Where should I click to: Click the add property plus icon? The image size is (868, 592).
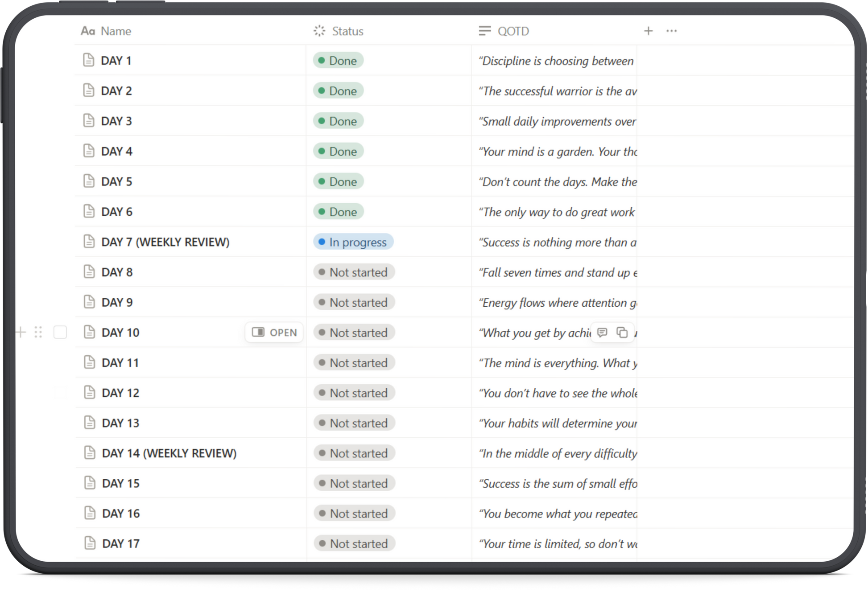648,31
